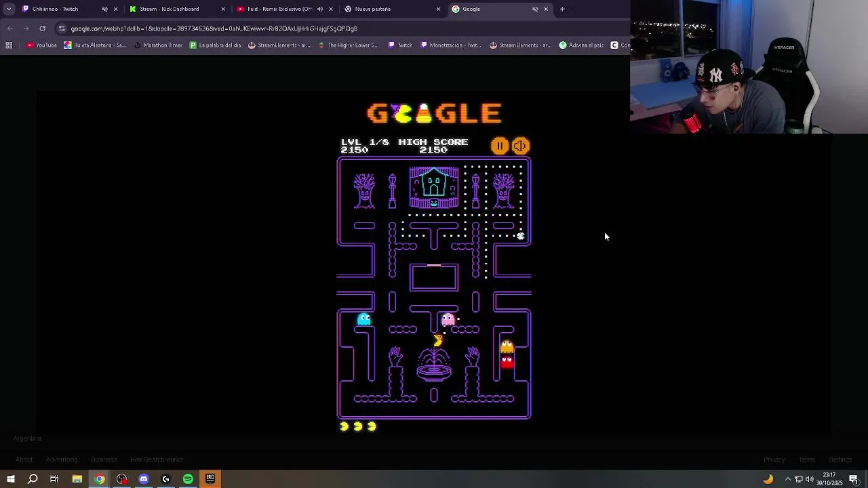Open Epic Games Launcher from the taskbar
The width and height of the screenshot is (868, 488).
[x=210, y=479]
